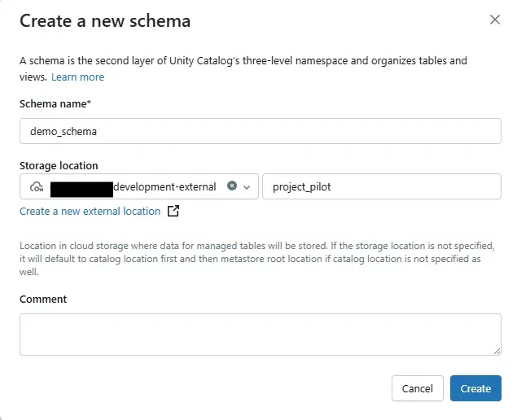Click the Schema name label
The width and height of the screenshot is (517, 420).
[x=55, y=103]
